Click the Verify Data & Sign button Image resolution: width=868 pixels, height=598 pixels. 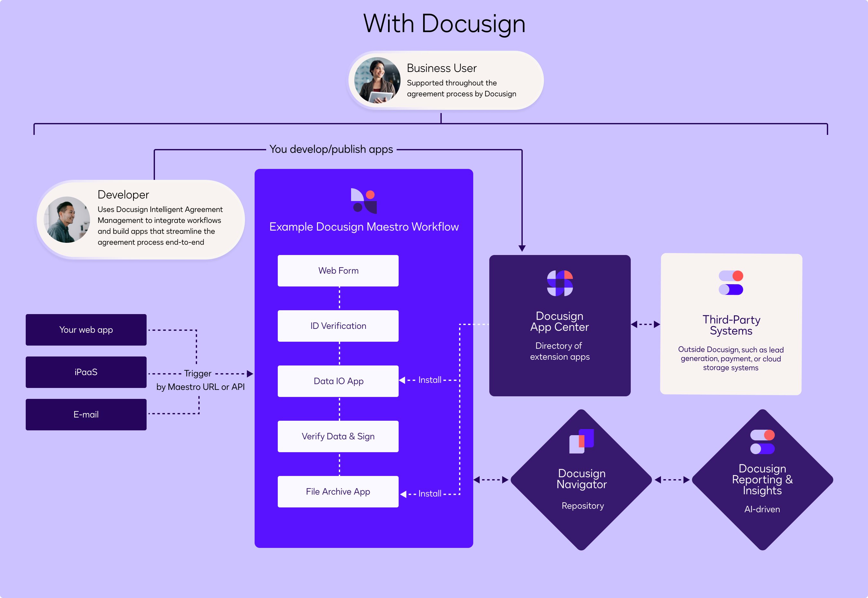pyautogui.click(x=338, y=436)
